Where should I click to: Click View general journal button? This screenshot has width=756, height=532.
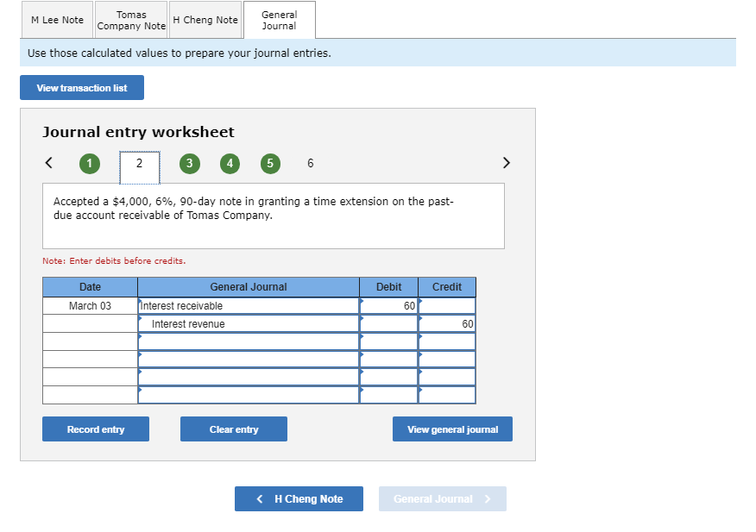(452, 429)
